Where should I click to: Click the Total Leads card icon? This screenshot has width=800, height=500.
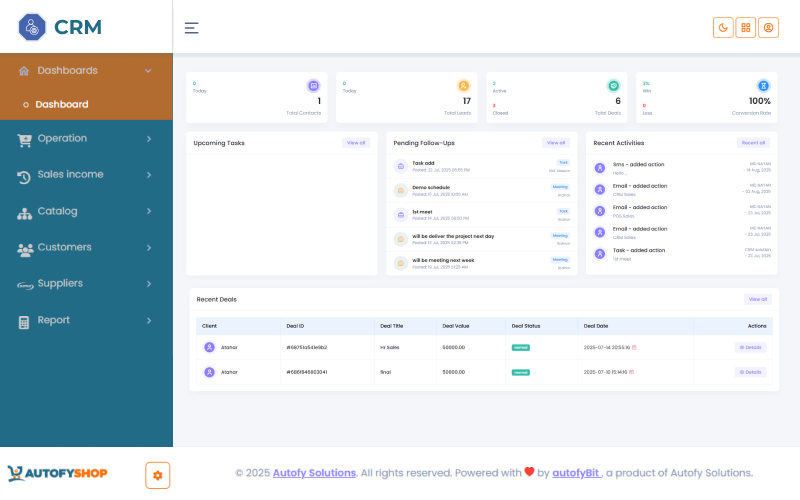pyautogui.click(x=463, y=86)
